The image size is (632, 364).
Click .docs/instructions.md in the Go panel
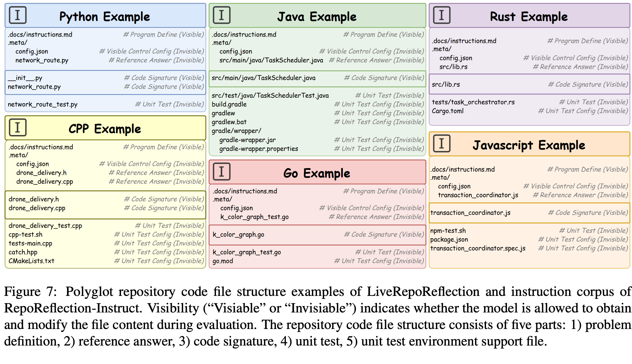tap(245, 191)
